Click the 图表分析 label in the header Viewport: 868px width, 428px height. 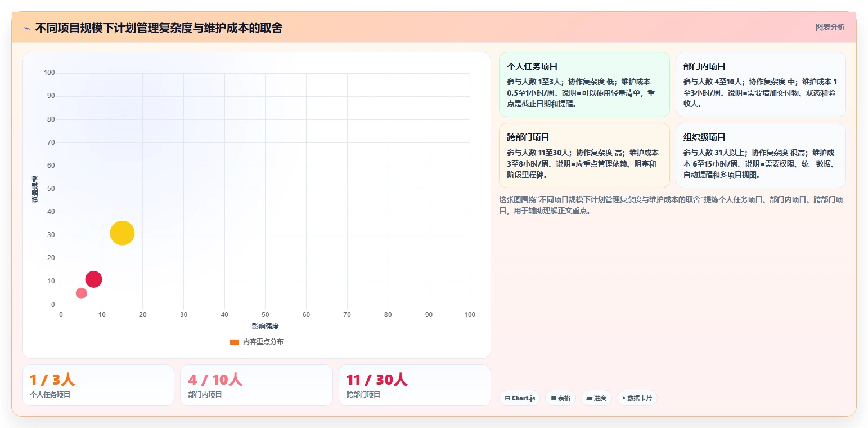[x=830, y=27]
